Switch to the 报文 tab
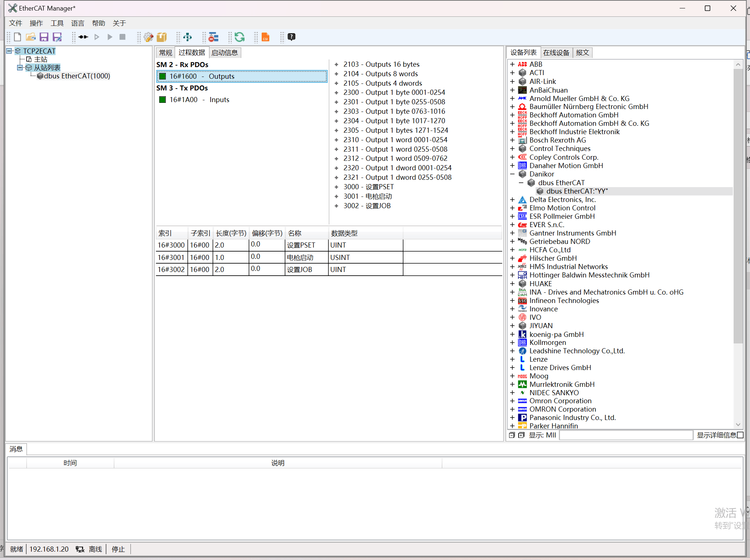The width and height of the screenshot is (750, 560). (582, 52)
